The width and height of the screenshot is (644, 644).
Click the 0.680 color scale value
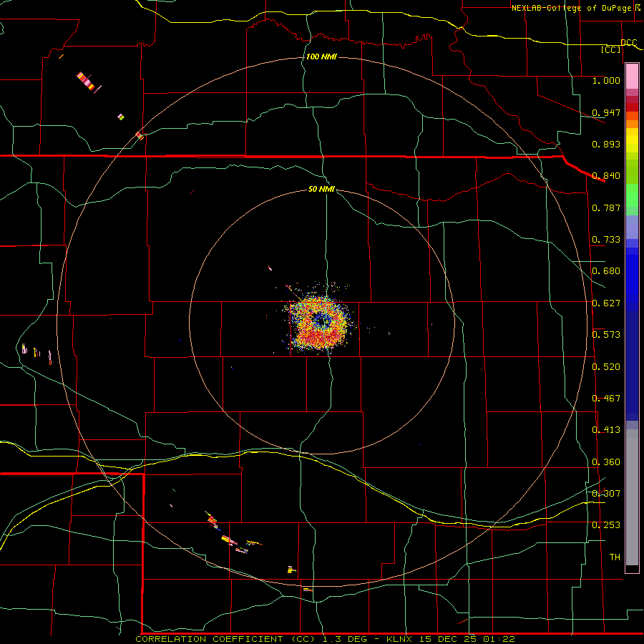pyautogui.click(x=606, y=271)
